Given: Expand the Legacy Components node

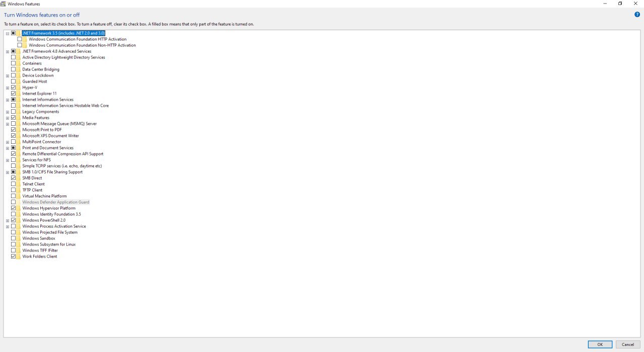Looking at the screenshot, I should 8,112.
